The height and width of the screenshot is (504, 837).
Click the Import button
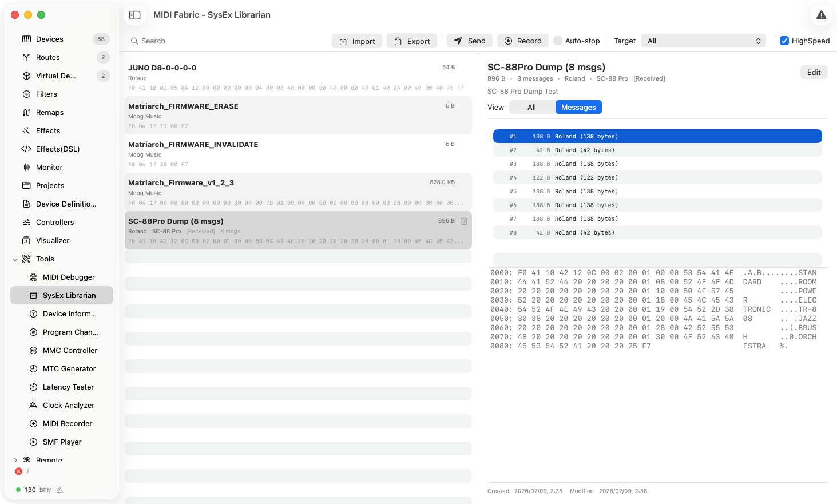(x=357, y=41)
